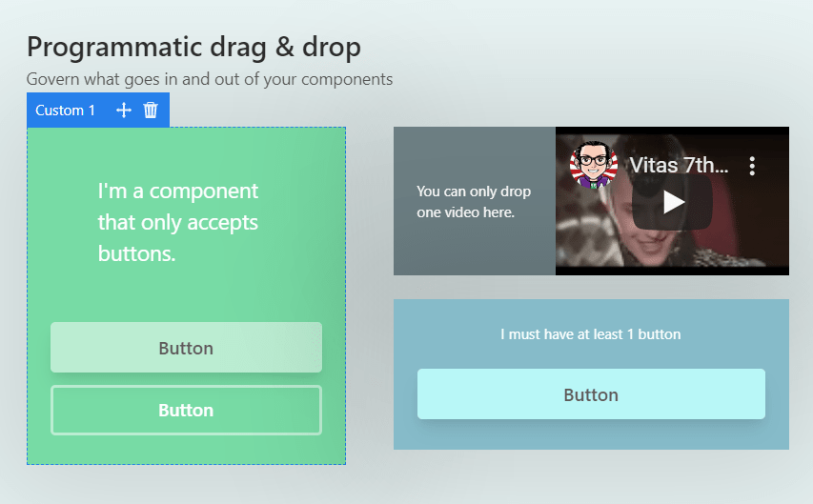Screen dimensions: 813x504
Task: Select the blue container's empty bottom area
Action: (x=591, y=434)
